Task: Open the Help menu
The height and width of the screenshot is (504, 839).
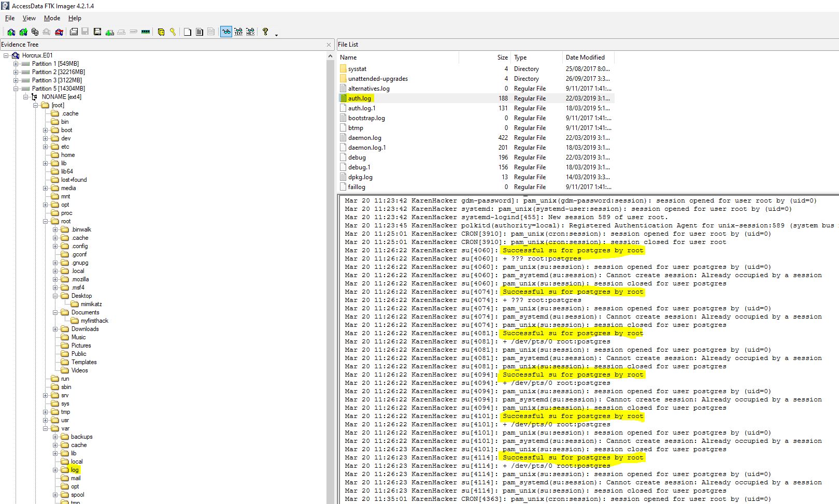Action: 75,18
